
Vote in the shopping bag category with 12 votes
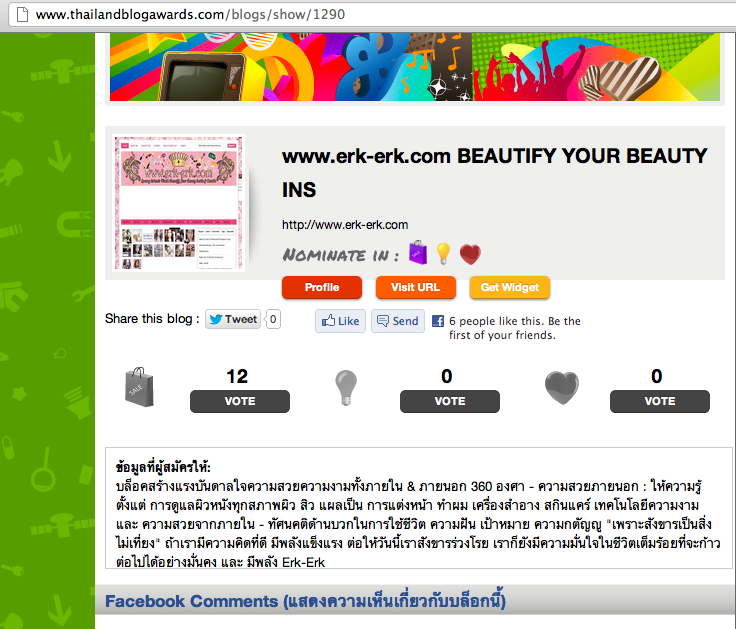click(240, 401)
